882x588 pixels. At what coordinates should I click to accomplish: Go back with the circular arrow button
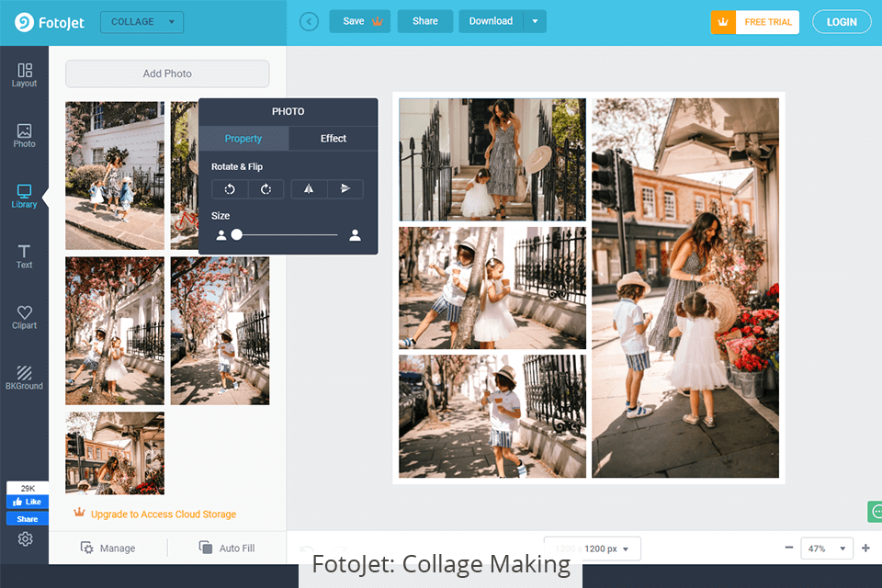point(309,22)
